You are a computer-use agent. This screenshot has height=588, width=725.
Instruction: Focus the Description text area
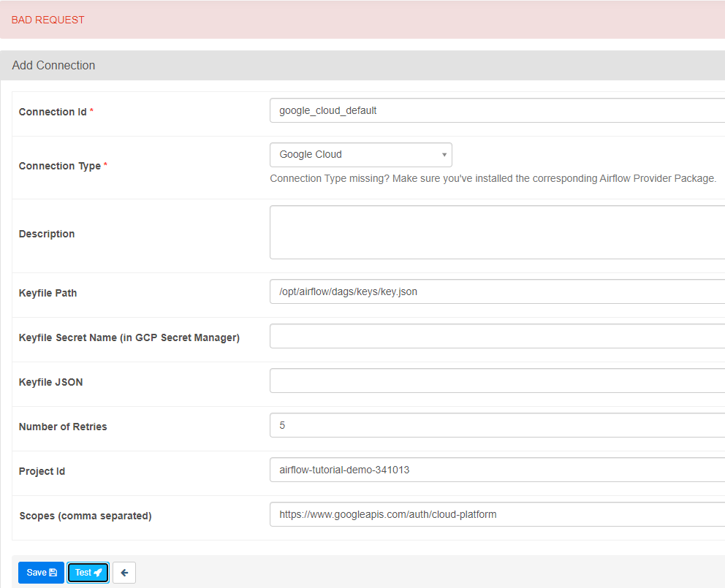click(497, 232)
